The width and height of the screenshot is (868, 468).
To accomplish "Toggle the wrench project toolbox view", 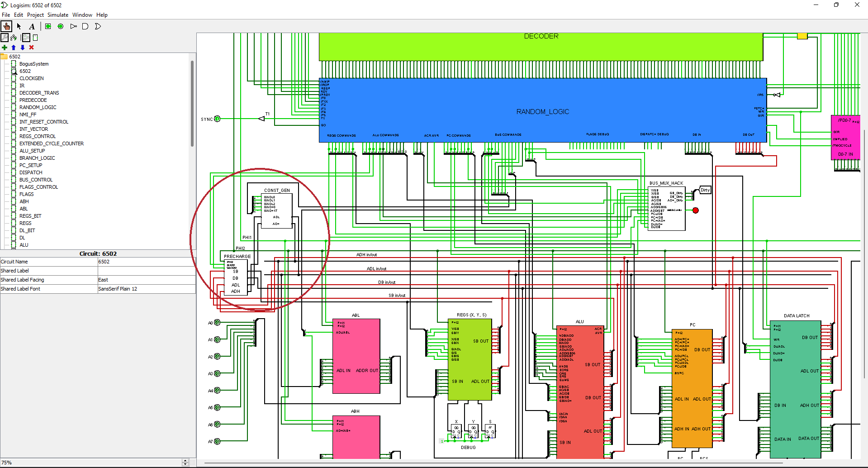I will [x=5, y=38].
